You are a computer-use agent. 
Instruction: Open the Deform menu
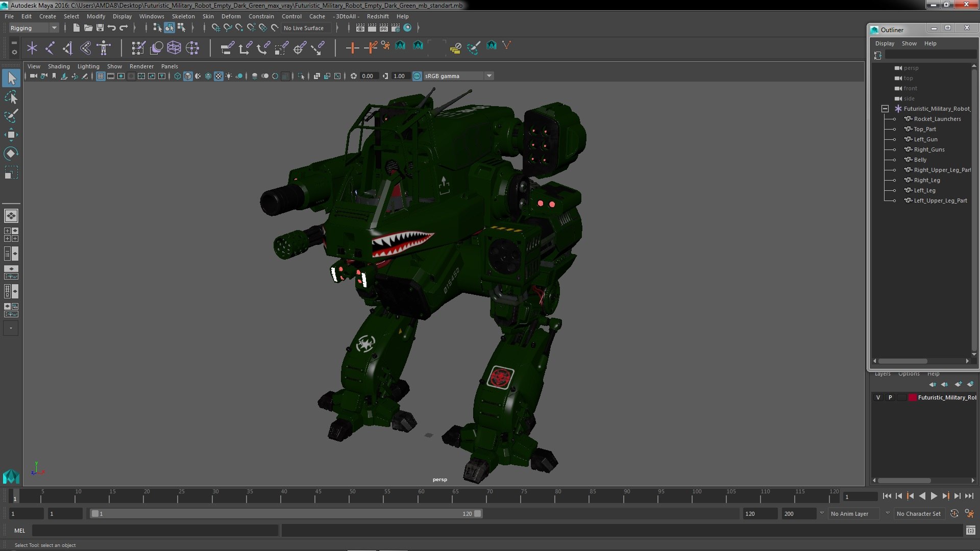(231, 16)
